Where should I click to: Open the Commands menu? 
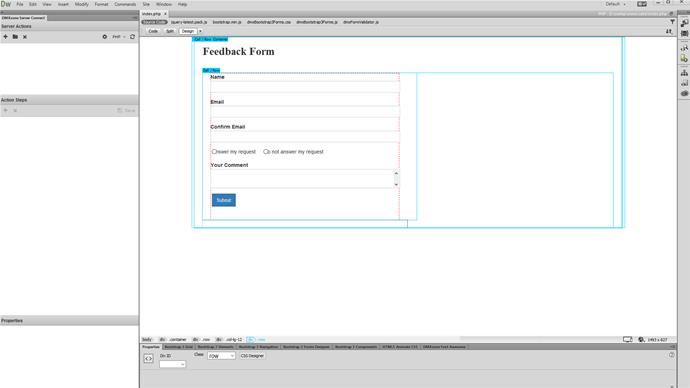[x=125, y=4]
